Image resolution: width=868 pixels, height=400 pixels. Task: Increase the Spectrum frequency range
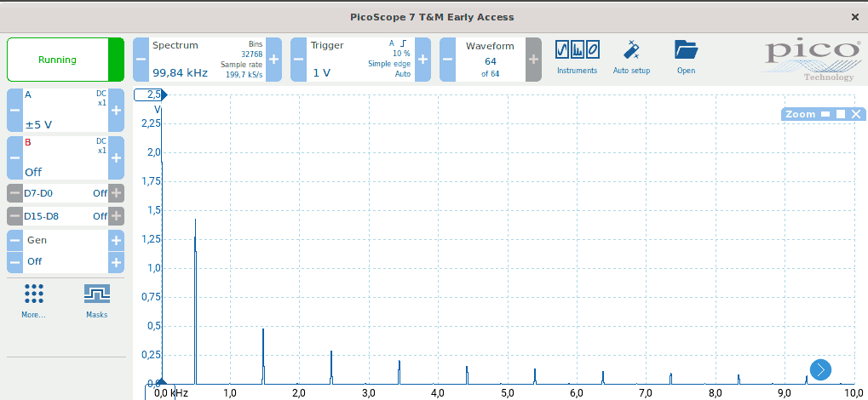(274, 60)
